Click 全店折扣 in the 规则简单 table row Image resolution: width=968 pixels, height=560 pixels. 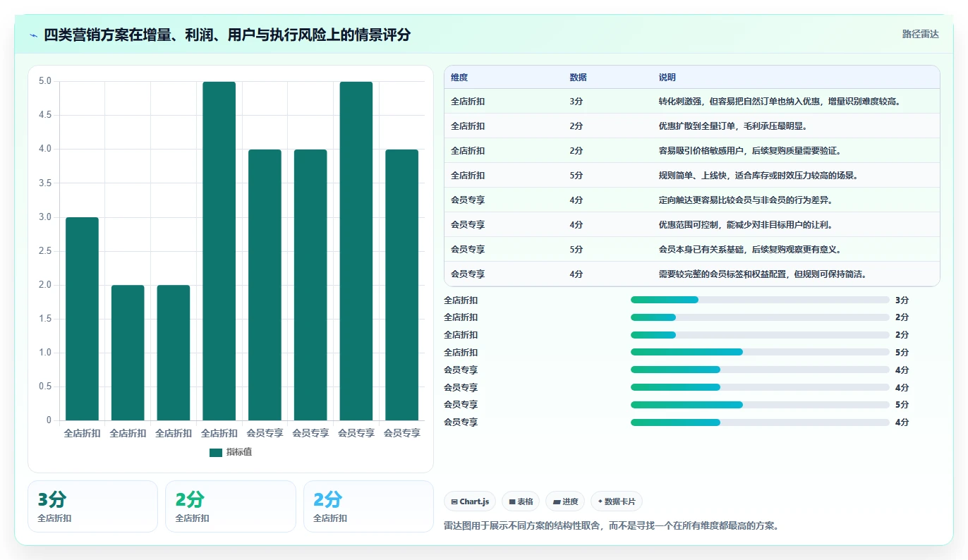[x=468, y=176]
